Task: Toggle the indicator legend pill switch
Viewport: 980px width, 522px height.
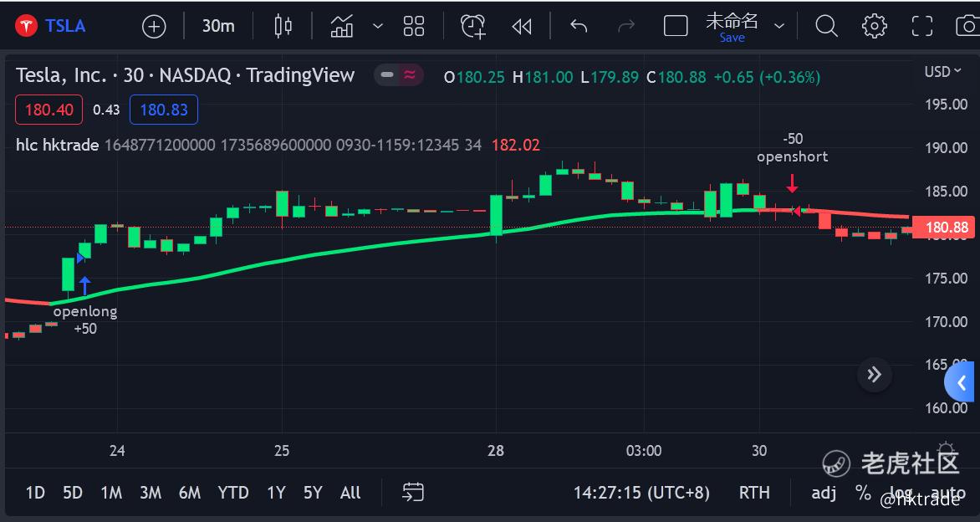Action: pyautogui.click(x=399, y=75)
